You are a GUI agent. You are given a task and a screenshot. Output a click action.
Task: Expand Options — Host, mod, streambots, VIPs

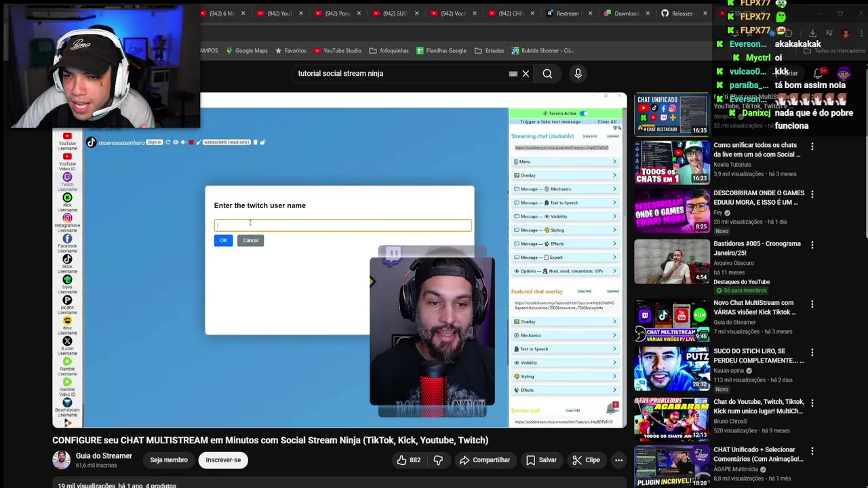coord(565,271)
